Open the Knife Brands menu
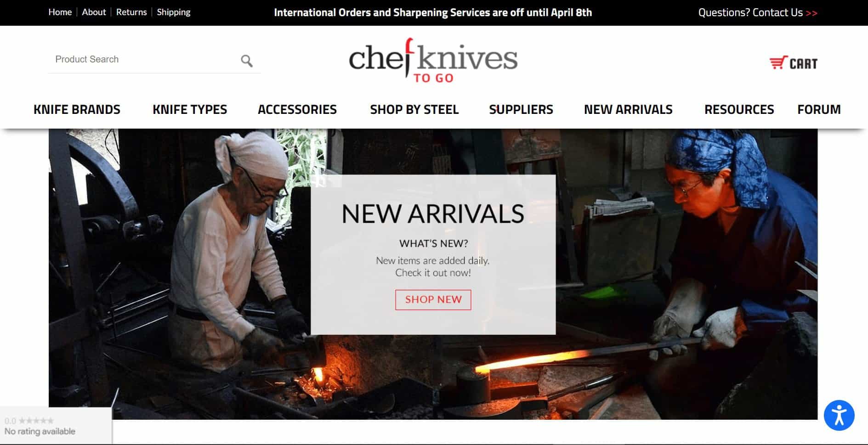 pos(77,109)
